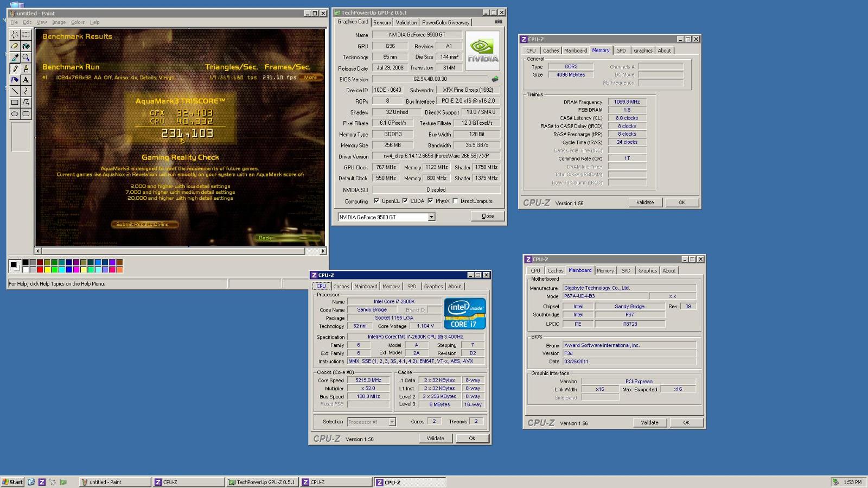
Task: Open the Windows Start menu
Action: 12,482
